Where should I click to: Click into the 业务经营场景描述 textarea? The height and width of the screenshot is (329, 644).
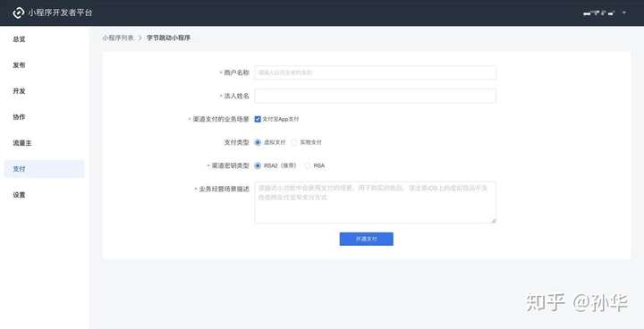click(x=376, y=202)
